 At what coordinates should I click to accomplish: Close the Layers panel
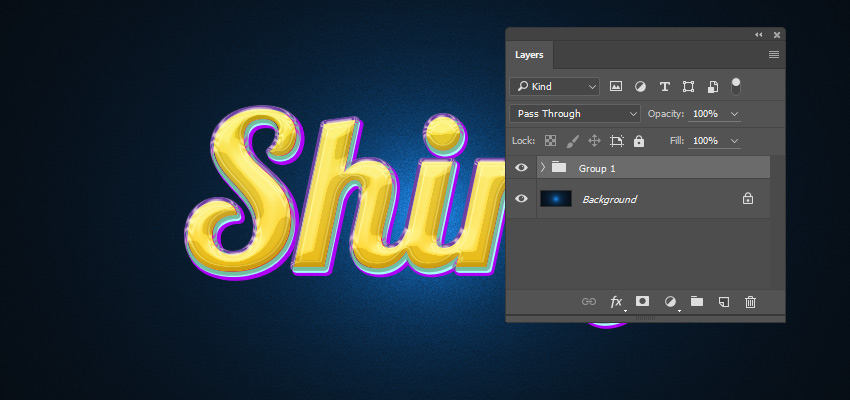(777, 35)
